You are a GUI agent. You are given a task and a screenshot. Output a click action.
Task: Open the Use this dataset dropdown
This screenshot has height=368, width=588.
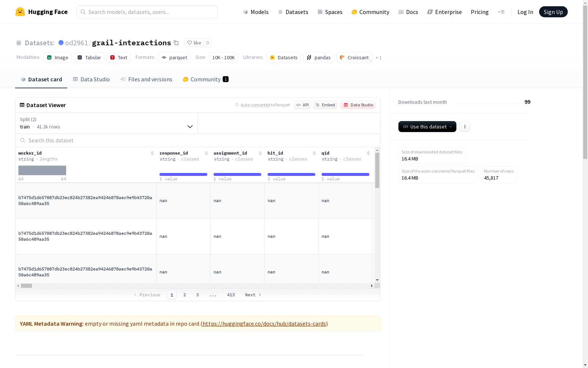coord(427,127)
